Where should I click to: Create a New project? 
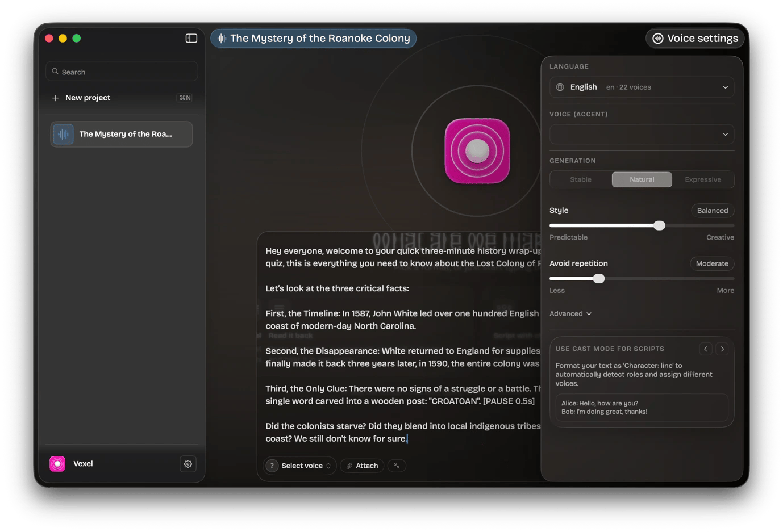click(122, 98)
